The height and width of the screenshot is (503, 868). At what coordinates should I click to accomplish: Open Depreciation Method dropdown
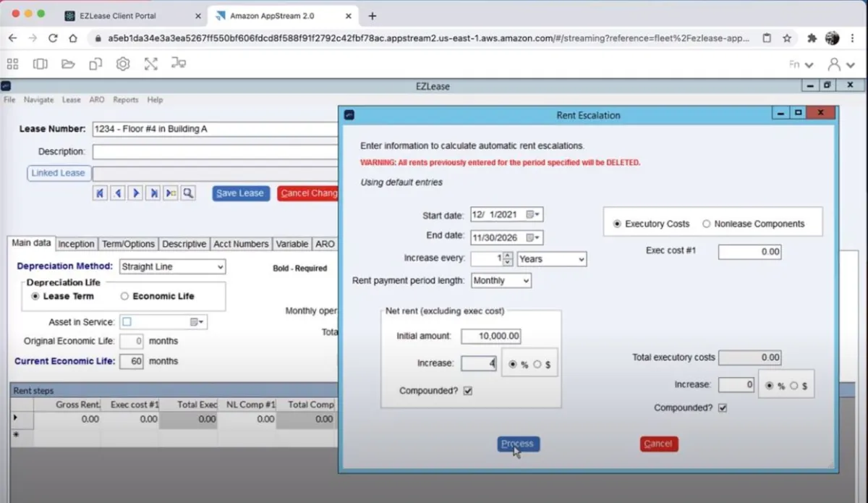coord(221,267)
